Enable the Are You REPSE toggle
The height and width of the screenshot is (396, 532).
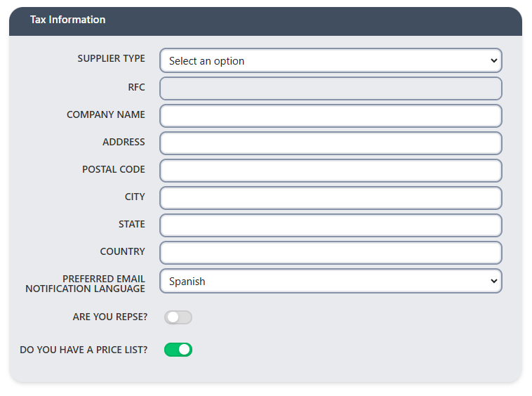click(178, 317)
